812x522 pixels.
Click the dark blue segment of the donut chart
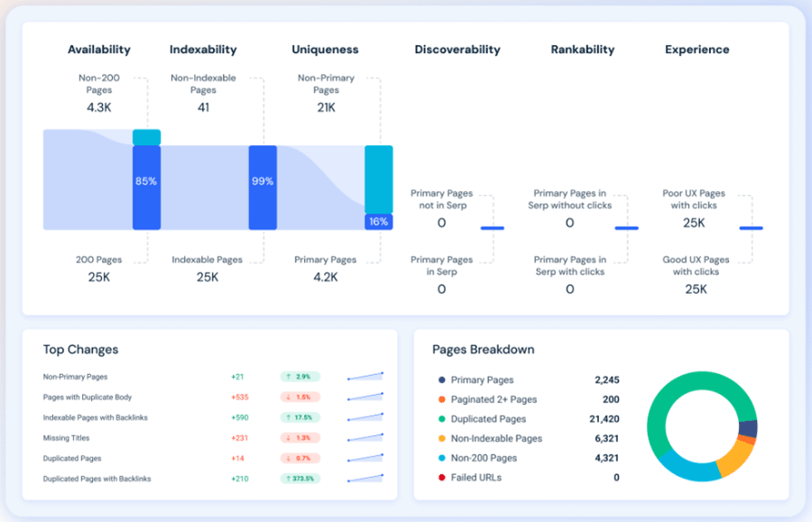(748, 429)
